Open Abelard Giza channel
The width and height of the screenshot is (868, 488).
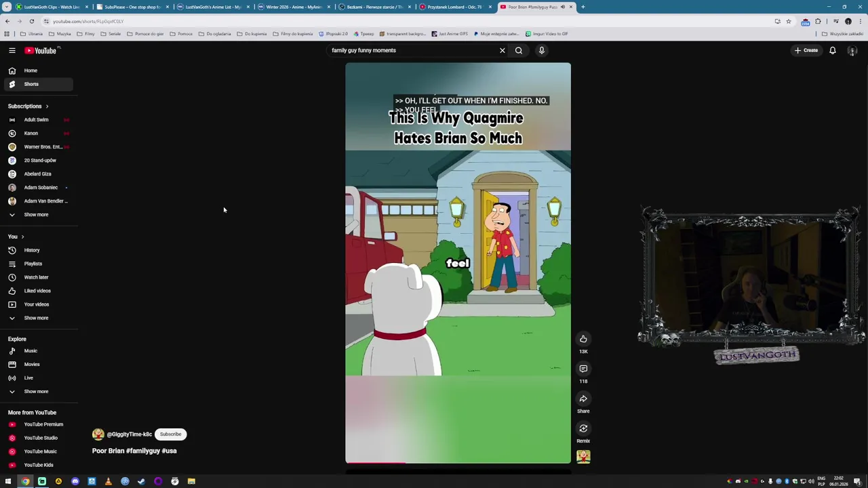point(37,174)
